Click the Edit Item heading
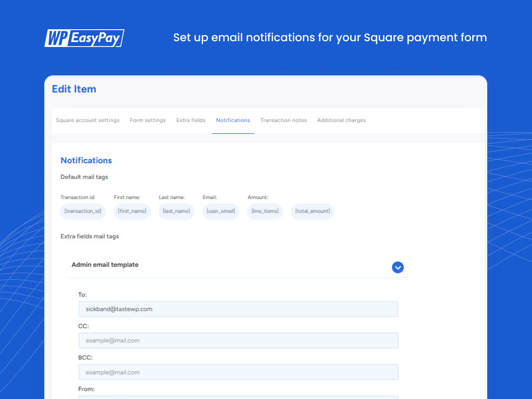Screen dimensions: 532x399 (x=74, y=89)
